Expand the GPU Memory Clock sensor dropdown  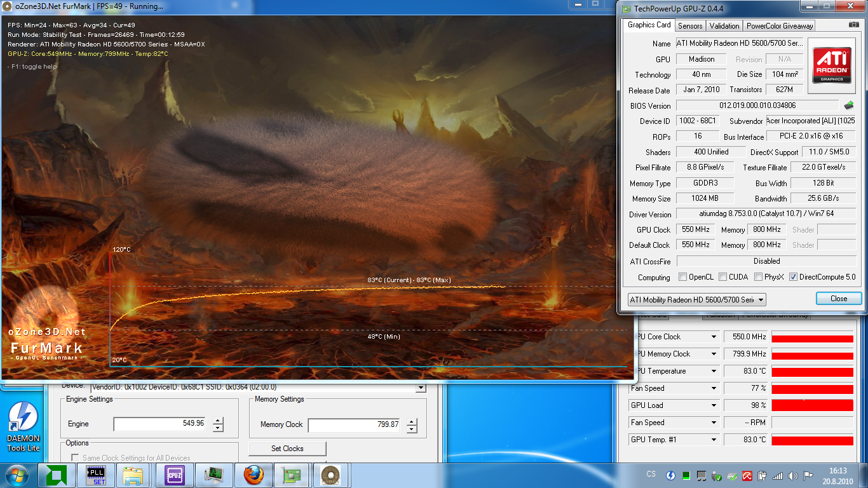[714, 354]
